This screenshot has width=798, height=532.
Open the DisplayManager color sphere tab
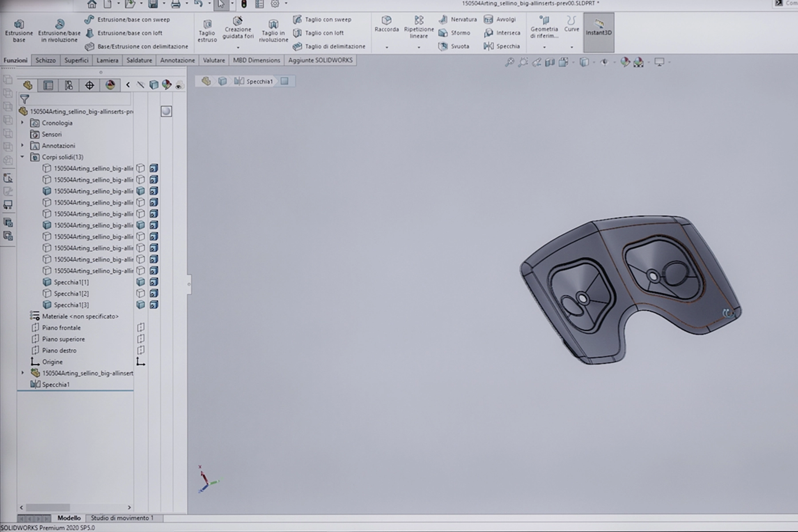coord(110,85)
